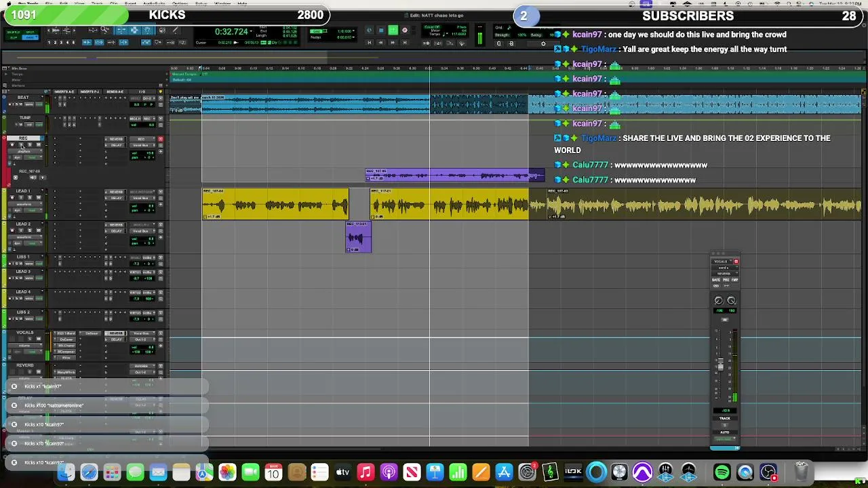Viewport: 868px width, 488px height.
Task: Click the transport Record button
Action: tap(405, 30)
